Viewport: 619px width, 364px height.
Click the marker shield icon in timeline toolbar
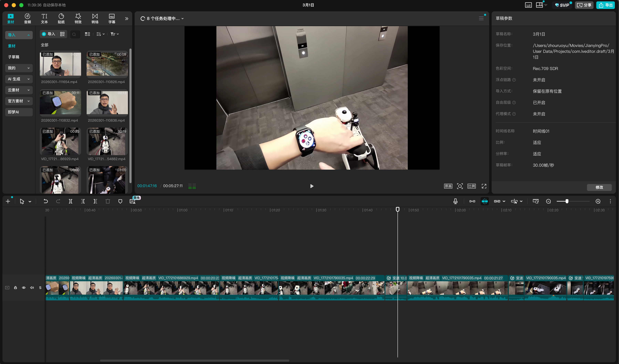point(120,201)
